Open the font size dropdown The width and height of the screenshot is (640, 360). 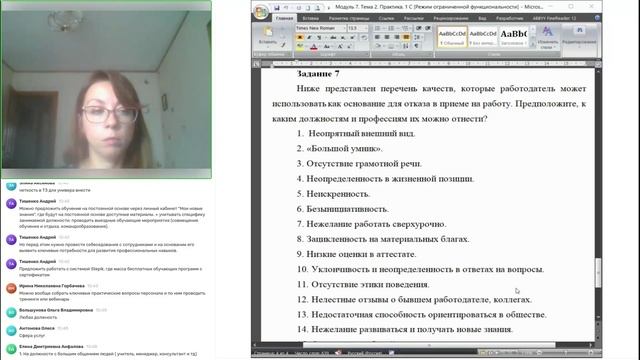point(366,28)
